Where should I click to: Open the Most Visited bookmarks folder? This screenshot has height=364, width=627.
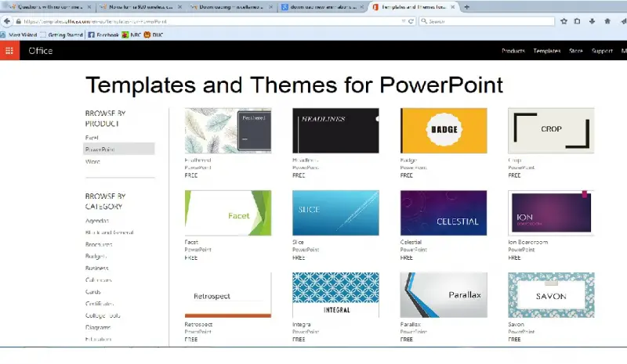point(18,34)
